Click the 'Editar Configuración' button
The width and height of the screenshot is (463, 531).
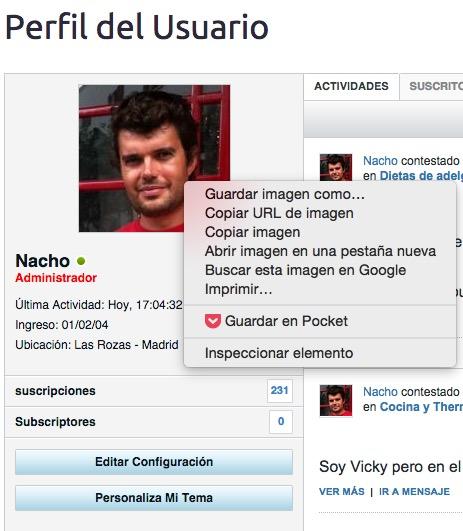(x=154, y=462)
